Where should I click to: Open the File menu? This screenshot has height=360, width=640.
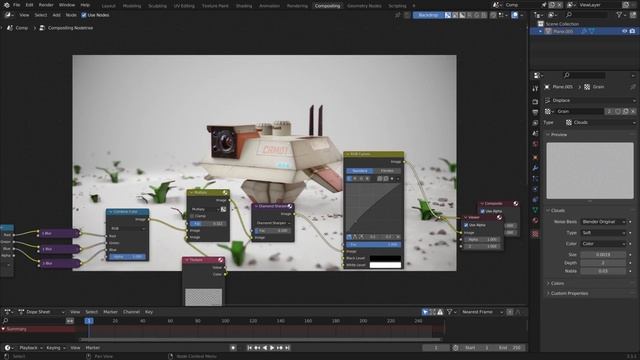(17, 5)
